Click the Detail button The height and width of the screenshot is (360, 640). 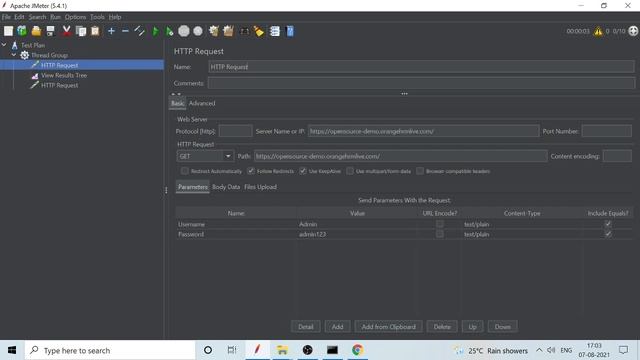[x=305, y=327]
